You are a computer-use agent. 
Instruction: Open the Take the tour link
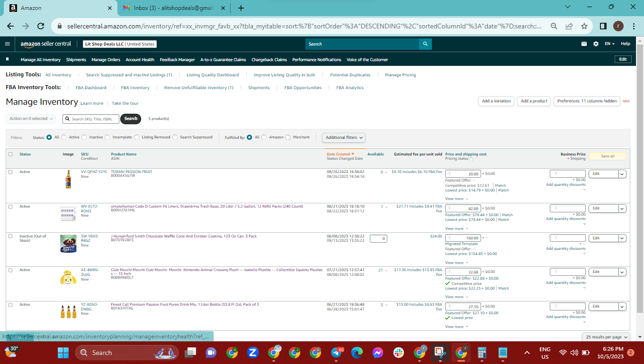(125, 103)
